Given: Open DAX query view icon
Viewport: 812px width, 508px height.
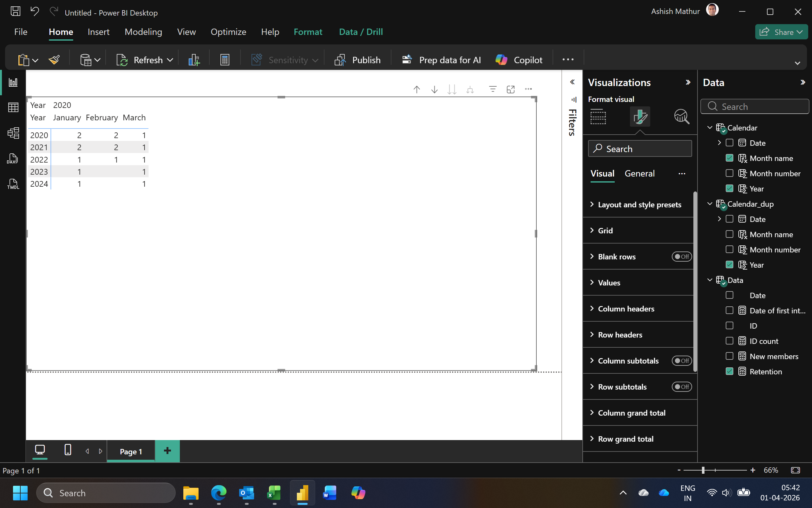Looking at the screenshot, I should click(13, 158).
